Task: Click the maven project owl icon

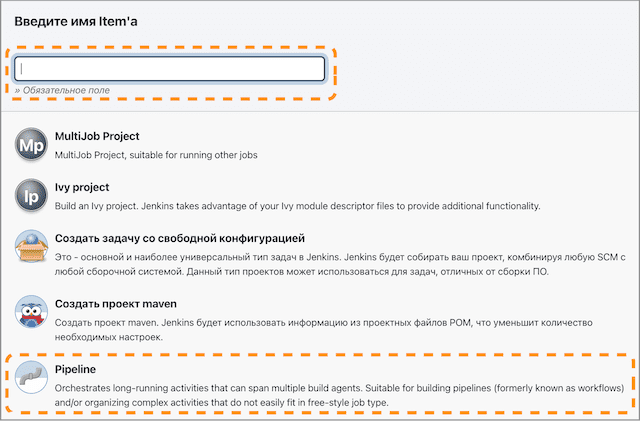Action: pos(31,312)
